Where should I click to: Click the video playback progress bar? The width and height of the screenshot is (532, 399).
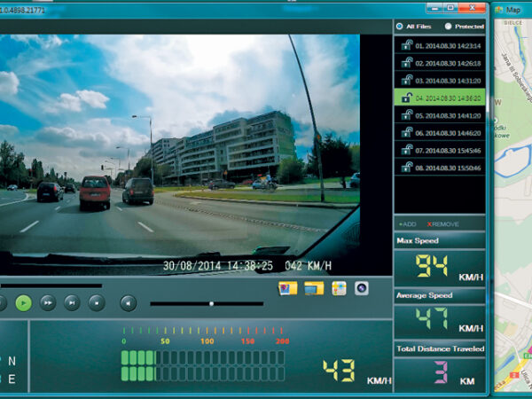[53, 286]
